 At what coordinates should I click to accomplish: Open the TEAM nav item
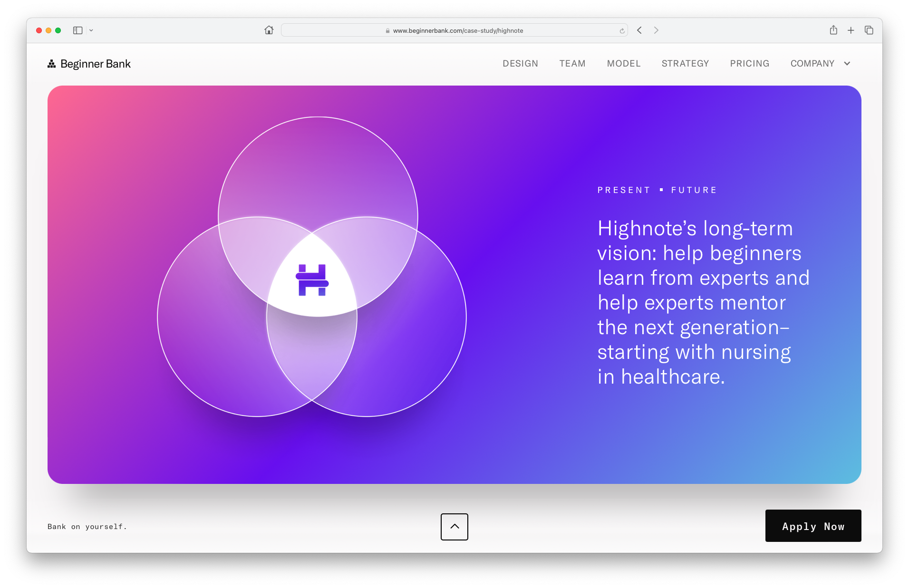(572, 64)
